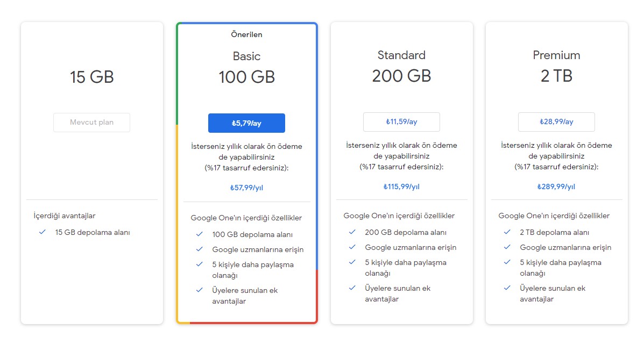This screenshot has width=644, height=337.
Task: Click checkmark next to 2 TB depolama alanı
Action: coord(507,232)
